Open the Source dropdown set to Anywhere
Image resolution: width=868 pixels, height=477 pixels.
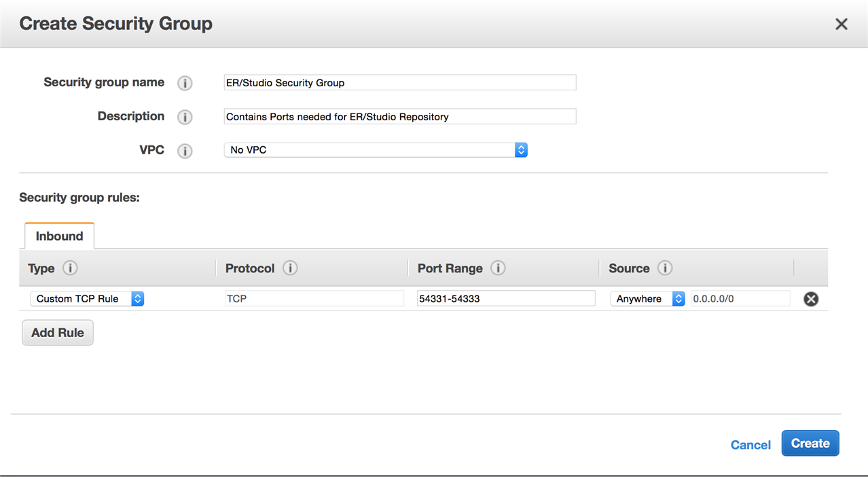coord(647,299)
